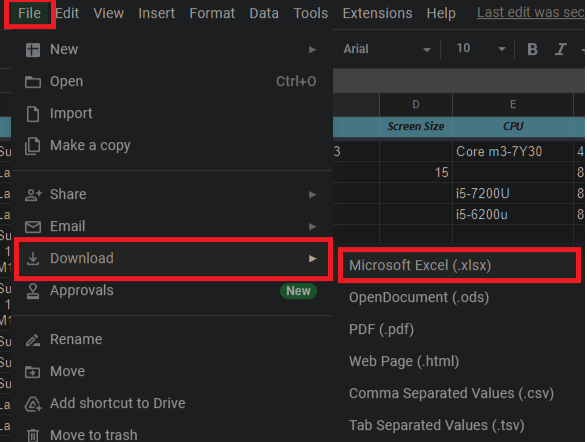This screenshot has height=442, width=587.
Task: Click the Approvals stamp icon
Action: 33,291
